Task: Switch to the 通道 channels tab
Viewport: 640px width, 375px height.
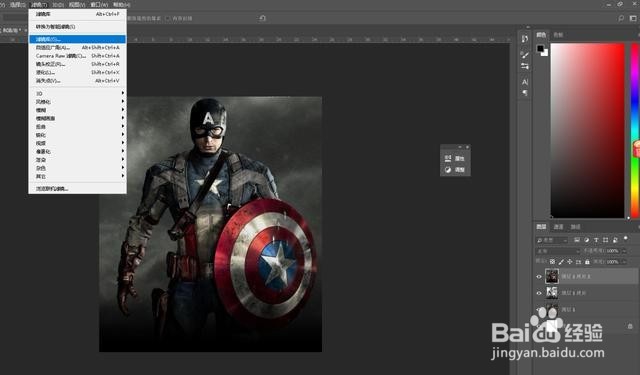Action: [558, 227]
